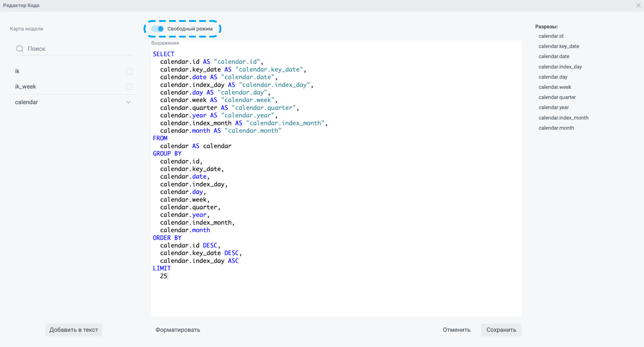644x347 pixels.
Task: Click the search magnifier icon
Action: [20, 49]
